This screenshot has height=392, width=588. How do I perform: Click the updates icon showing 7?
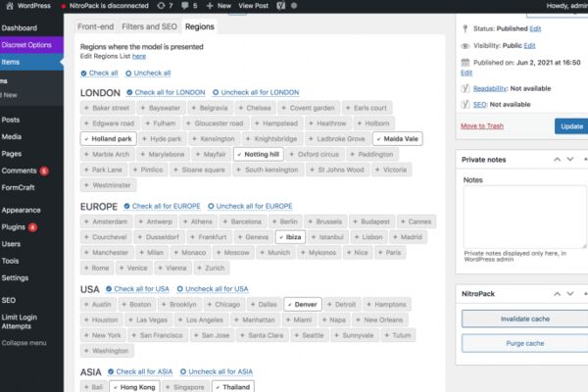tap(165, 6)
